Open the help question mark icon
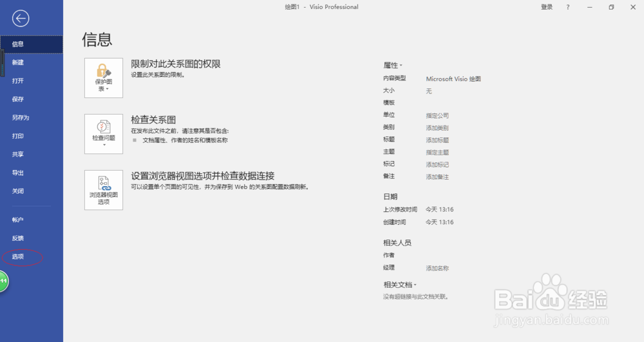The width and height of the screenshot is (644, 342). click(x=568, y=7)
